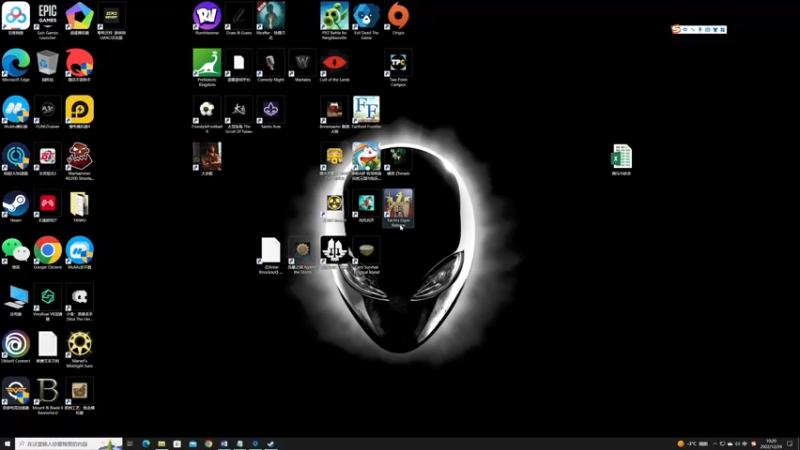Open the Draw & Guess shortcut
The width and height of the screenshot is (800, 450).
point(239,18)
